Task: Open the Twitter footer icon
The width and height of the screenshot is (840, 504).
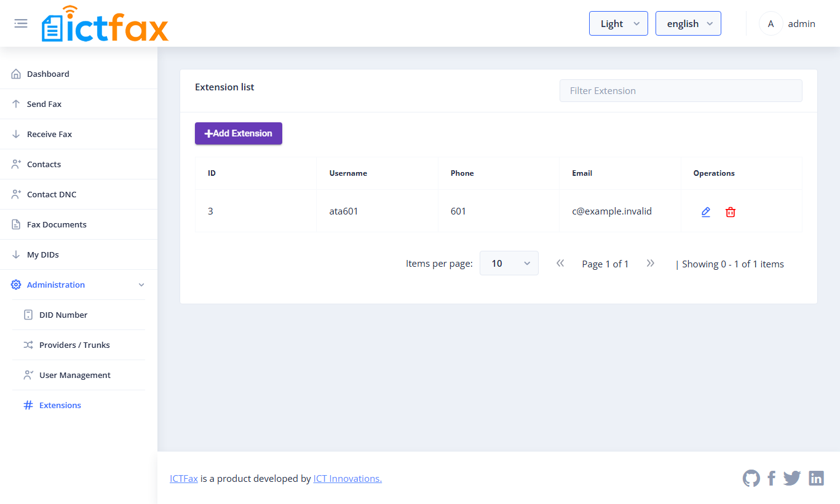Action: click(792, 478)
